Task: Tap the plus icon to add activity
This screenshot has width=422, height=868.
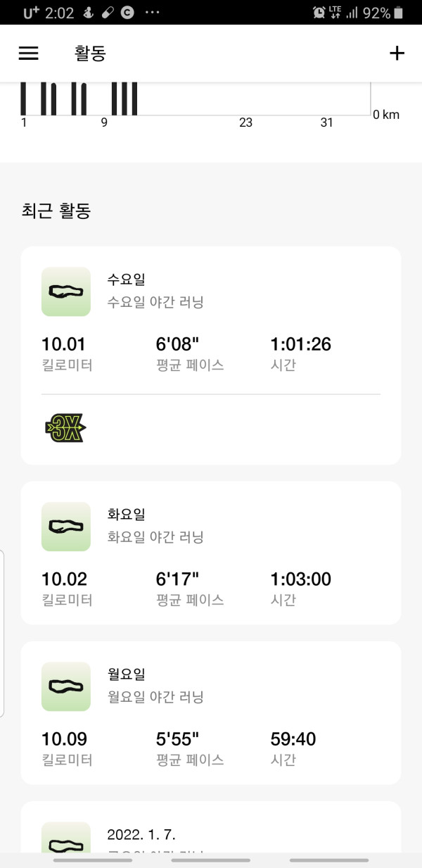Action: point(397,54)
